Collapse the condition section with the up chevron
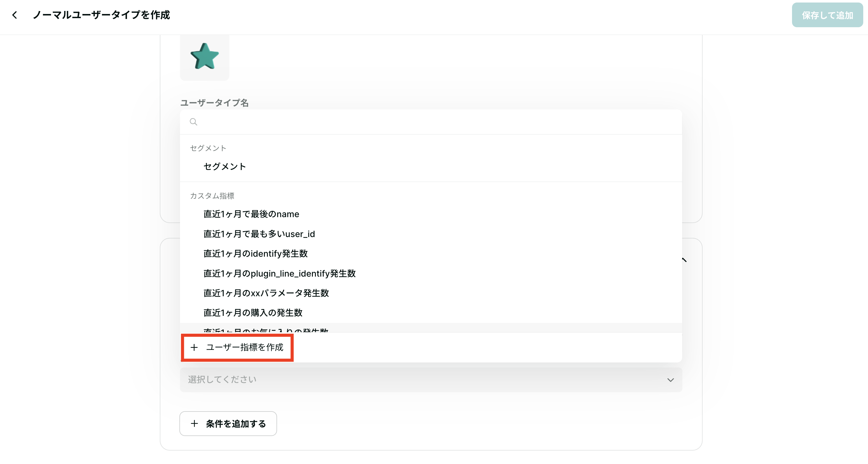Viewport: 868px width, 464px height. 684,260
